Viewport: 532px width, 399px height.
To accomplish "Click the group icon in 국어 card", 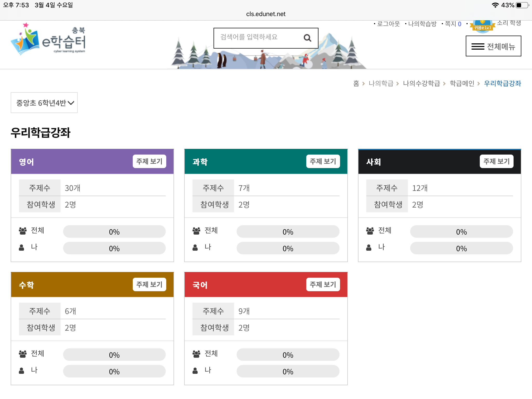I will pos(196,354).
